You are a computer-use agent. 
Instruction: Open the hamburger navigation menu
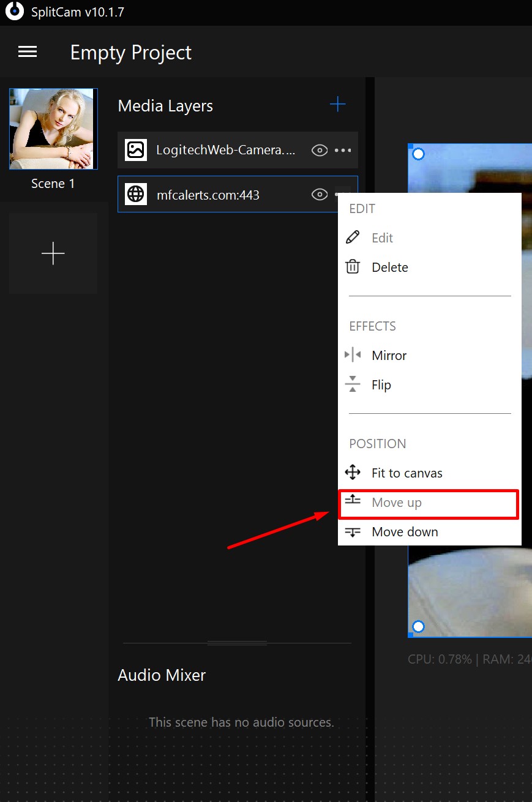[28, 51]
